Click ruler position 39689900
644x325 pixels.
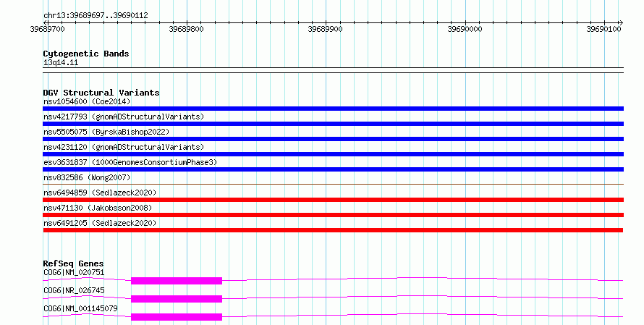pyautogui.click(x=326, y=29)
